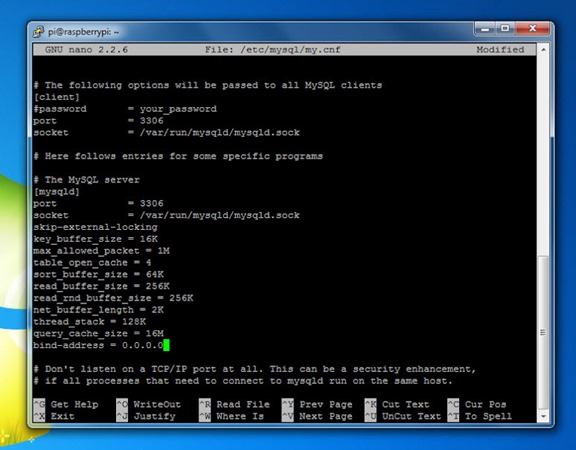The image size is (576, 450).
Task: Click the 'skip-external-locking' line
Action: [95, 227]
